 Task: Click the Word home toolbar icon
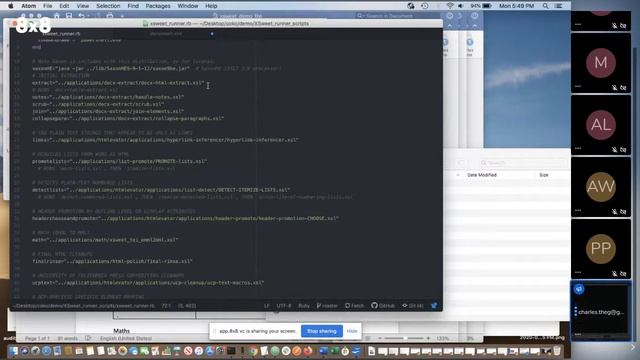[x=57, y=16]
